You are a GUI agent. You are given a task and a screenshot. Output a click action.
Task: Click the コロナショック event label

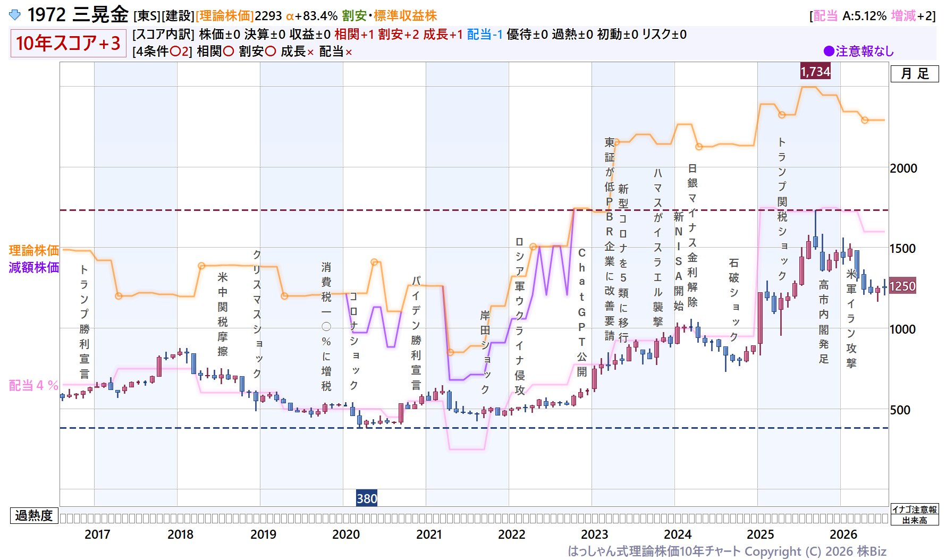coord(353,341)
